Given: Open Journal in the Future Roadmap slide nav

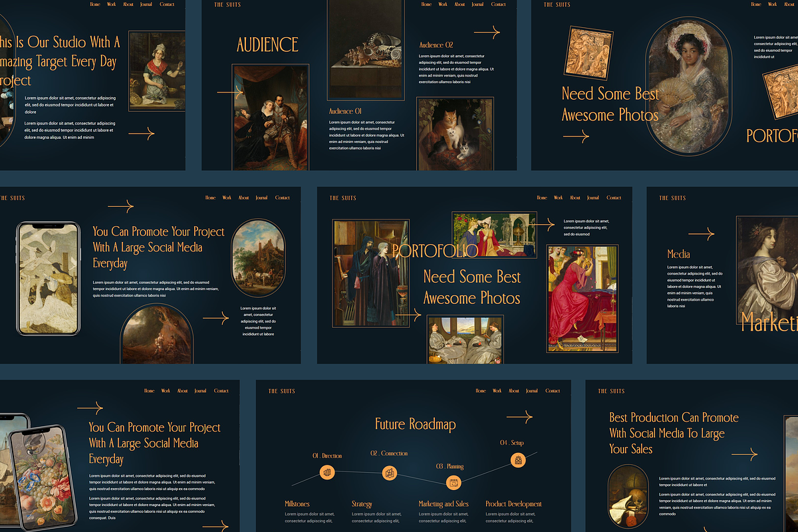Looking at the screenshot, I should coord(532,391).
